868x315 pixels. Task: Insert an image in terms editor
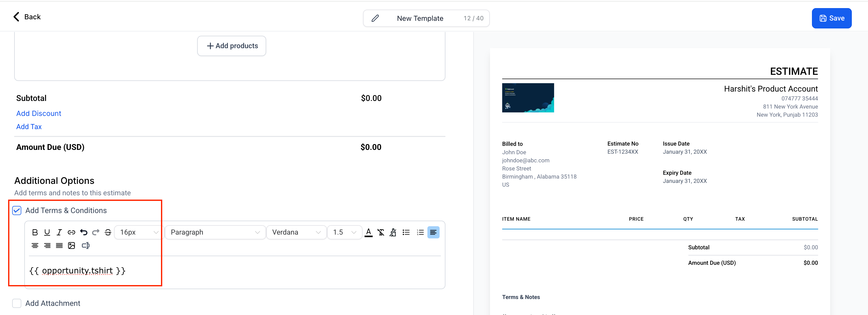(71, 245)
